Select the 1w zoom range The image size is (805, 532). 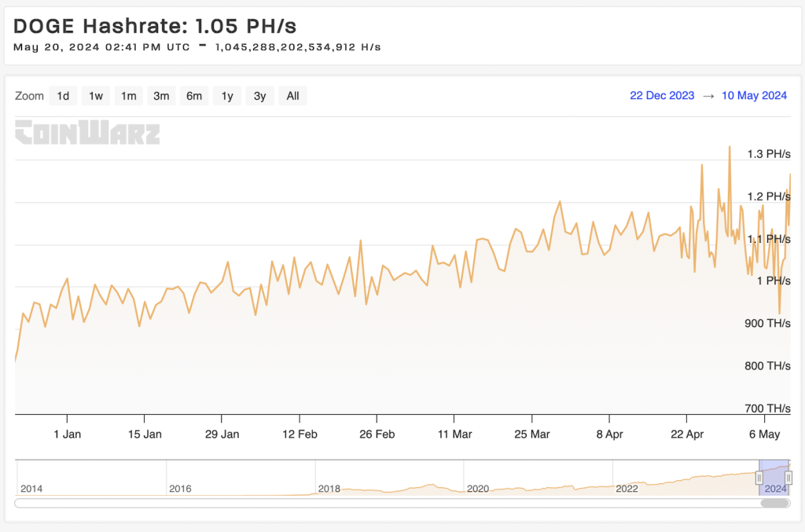click(96, 96)
